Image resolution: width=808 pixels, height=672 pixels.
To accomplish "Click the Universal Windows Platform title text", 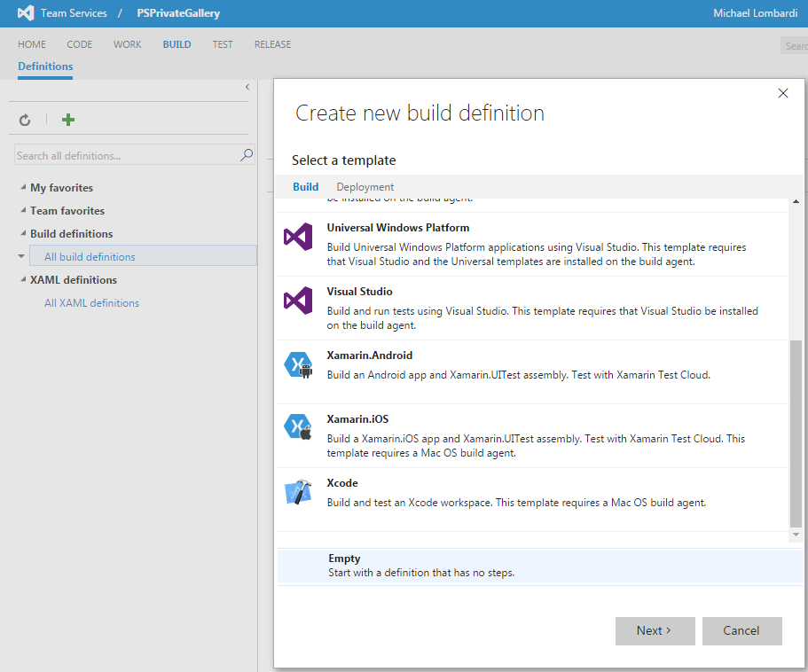I will coord(398,228).
